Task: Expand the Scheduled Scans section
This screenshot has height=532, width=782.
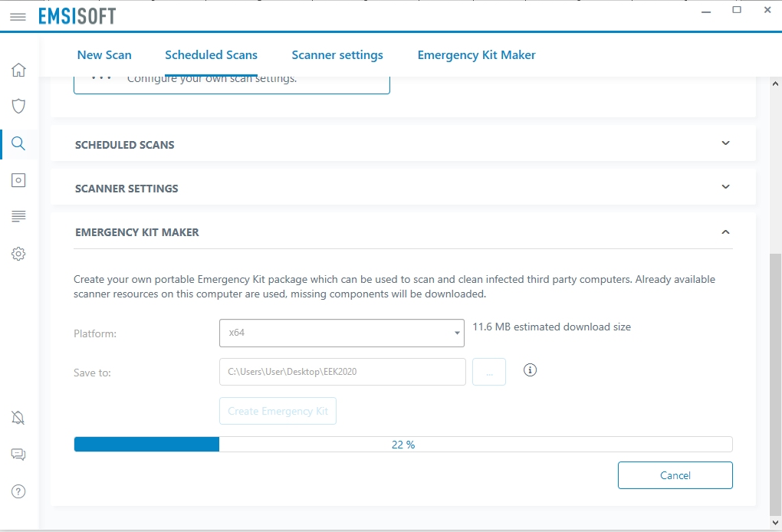Action: click(725, 143)
